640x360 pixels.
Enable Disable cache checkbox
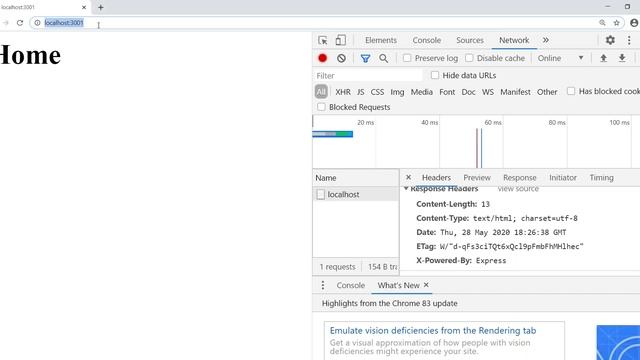pos(469,58)
